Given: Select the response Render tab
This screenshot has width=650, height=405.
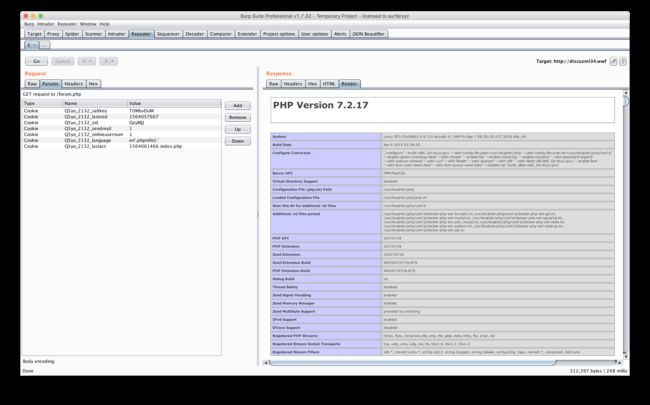Looking at the screenshot, I should [349, 84].
